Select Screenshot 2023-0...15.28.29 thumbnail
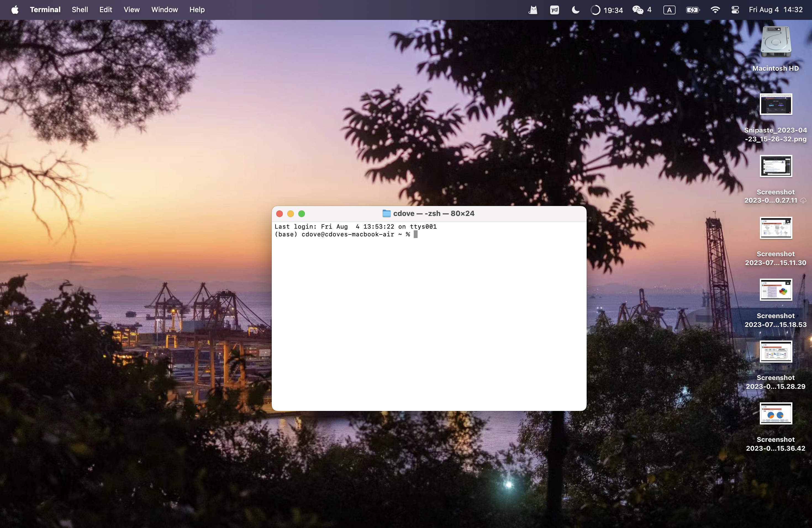812x528 pixels. [776, 351]
